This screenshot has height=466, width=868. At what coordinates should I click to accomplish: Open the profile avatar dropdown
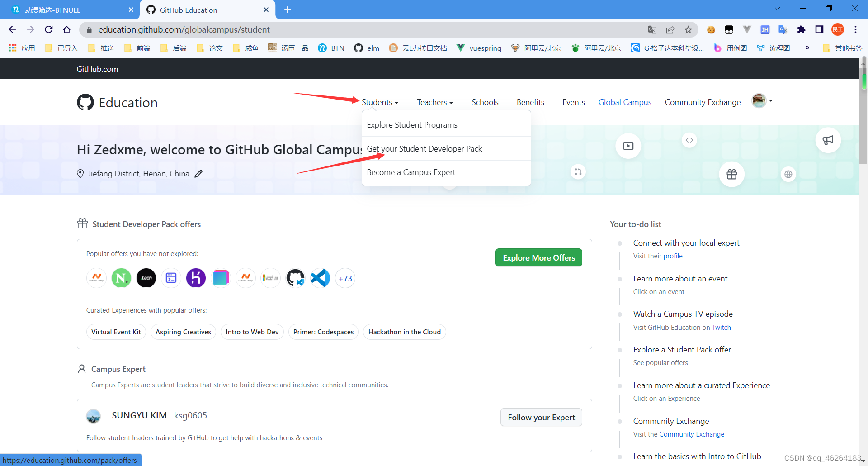(x=762, y=101)
